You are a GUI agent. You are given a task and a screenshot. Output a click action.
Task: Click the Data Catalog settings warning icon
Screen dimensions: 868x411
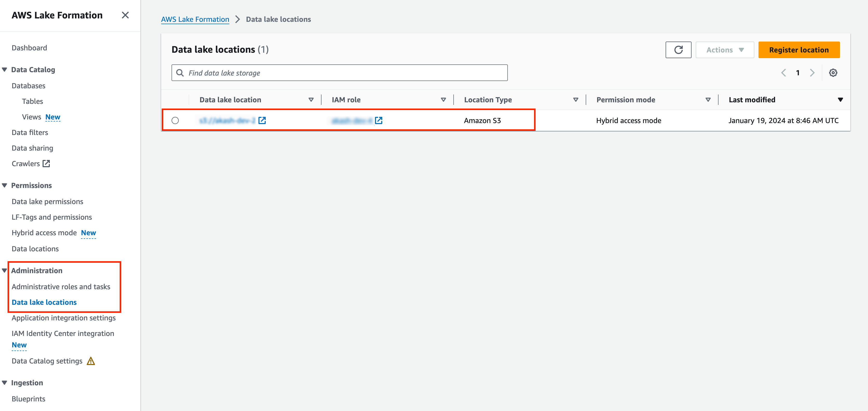pyautogui.click(x=91, y=361)
